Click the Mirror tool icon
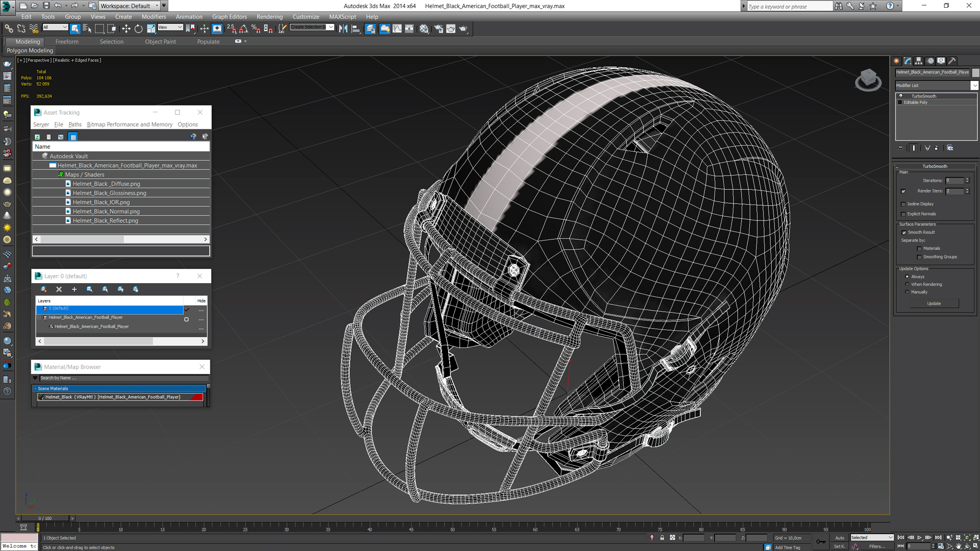The image size is (980, 551). (343, 29)
